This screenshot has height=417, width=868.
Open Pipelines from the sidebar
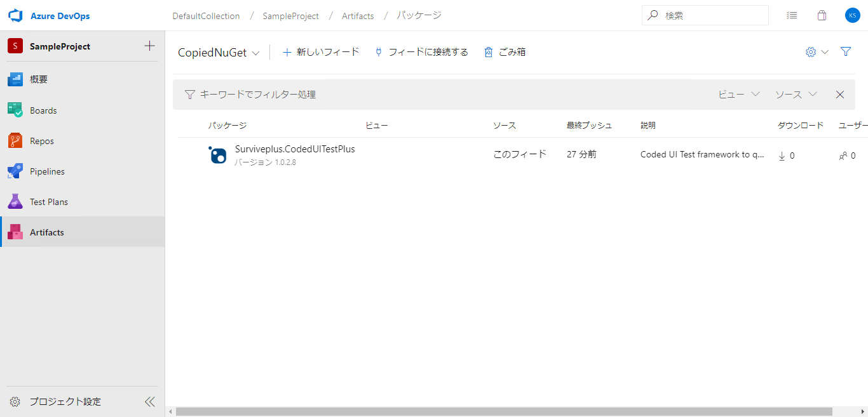pyautogui.click(x=48, y=171)
